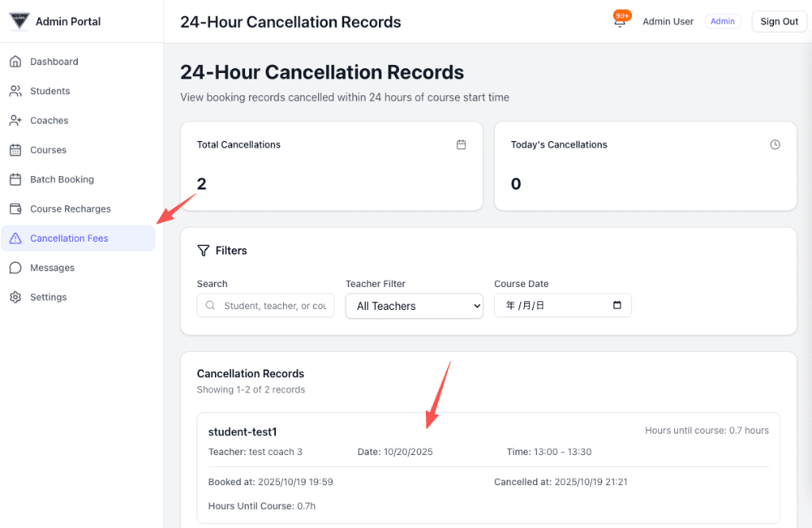Click the Dashboard house icon
The height and width of the screenshot is (528, 812).
tap(15, 62)
